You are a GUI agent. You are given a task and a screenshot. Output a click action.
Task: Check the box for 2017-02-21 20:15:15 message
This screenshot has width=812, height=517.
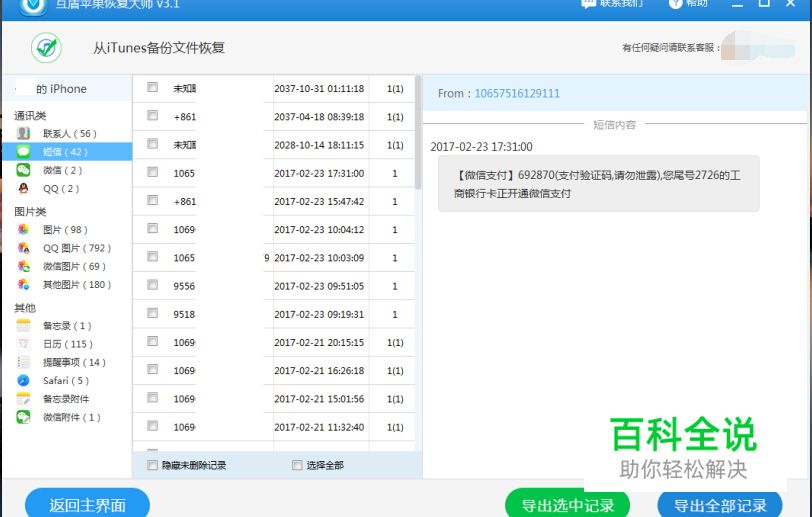(152, 341)
